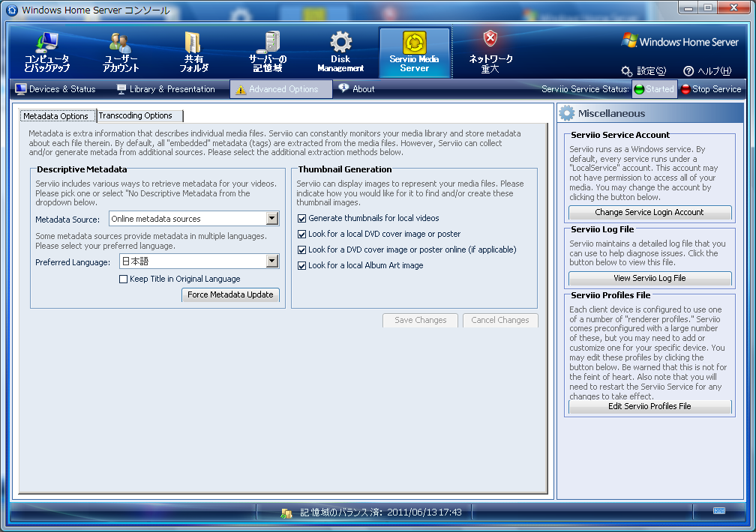Toggle Keep Title in Original Language
Viewport: 756px width, 532px height.
click(x=124, y=279)
